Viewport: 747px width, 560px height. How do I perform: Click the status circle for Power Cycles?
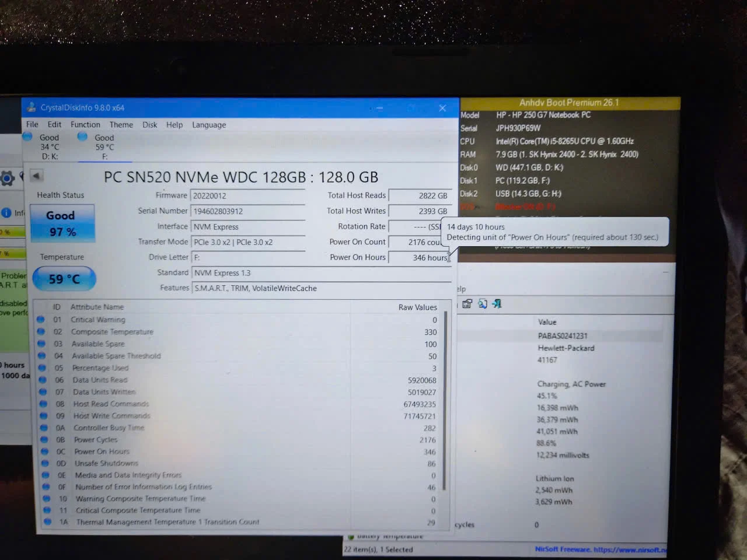pos(44,439)
